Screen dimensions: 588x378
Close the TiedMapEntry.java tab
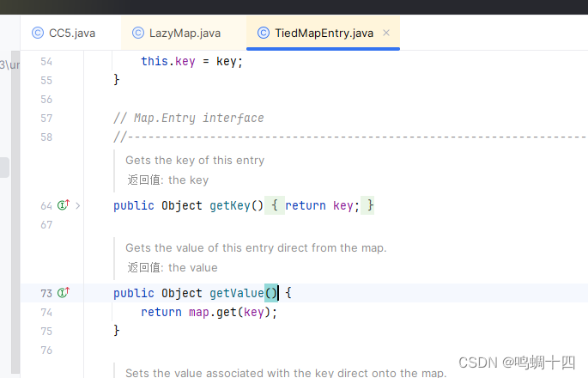coord(386,33)
